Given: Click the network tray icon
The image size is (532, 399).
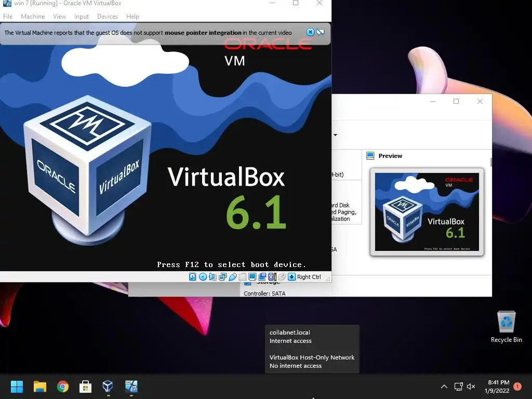Looking at the screenshot, I should [458, 387].
